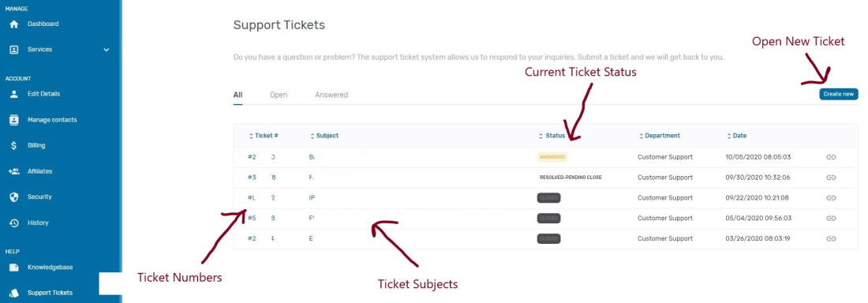The width and height of the screenshot is (868, 303).
Task: Sort tickets by the Date column
Action: click(736, 136)
